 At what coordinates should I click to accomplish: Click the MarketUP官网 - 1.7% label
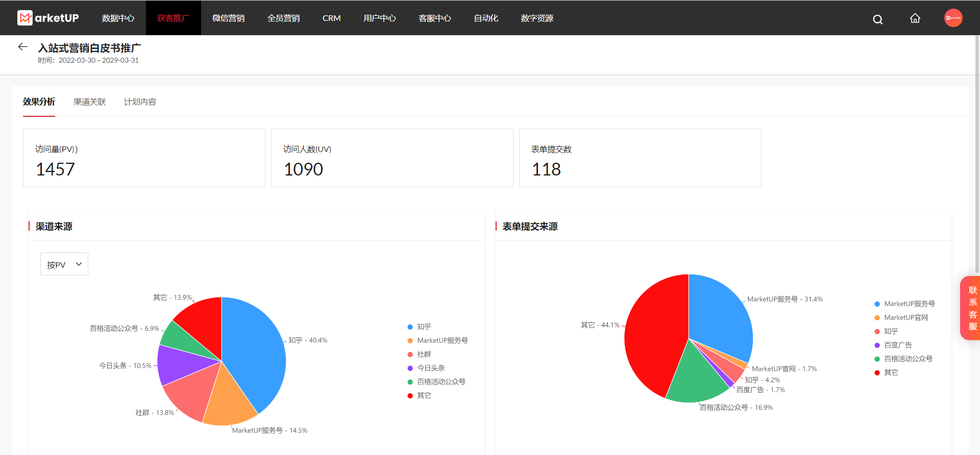784,369
